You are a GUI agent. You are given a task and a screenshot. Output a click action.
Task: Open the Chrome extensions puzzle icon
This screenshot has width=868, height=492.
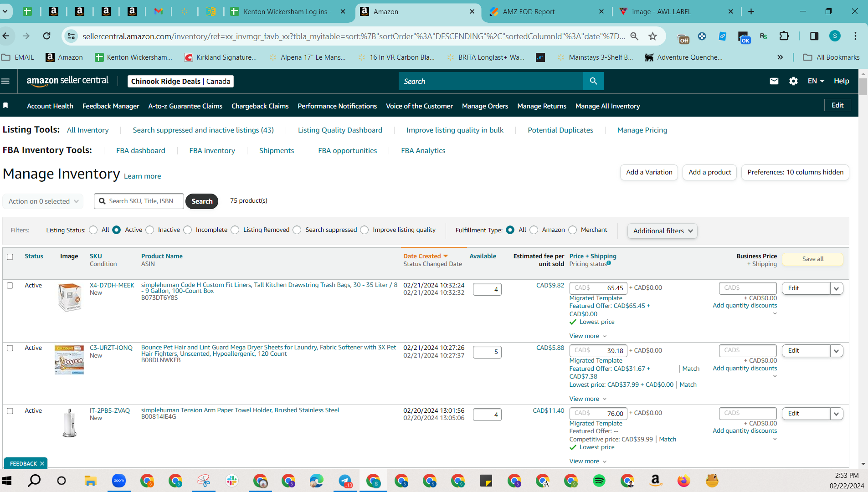click(784, 36)
